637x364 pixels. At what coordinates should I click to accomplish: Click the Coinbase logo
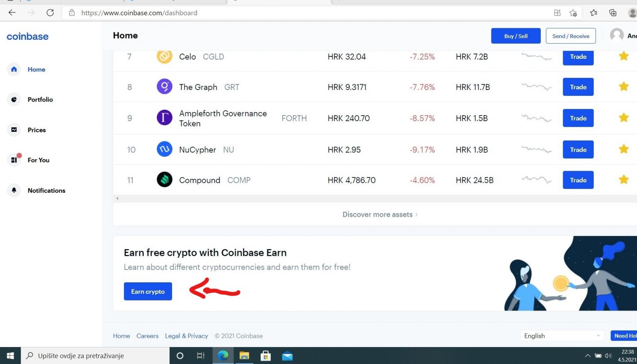(27, 36)
